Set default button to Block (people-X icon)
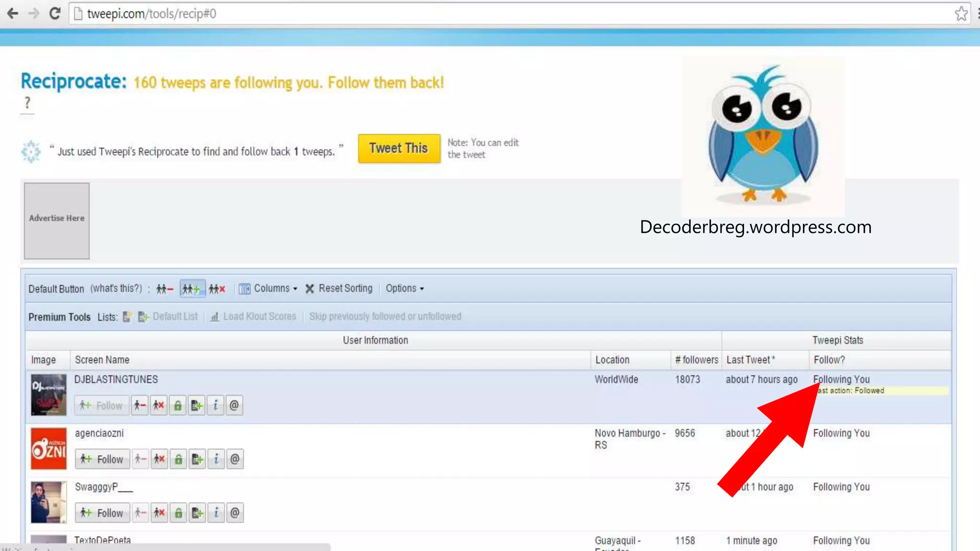Screen dimensions: 980x551 pyautogui.click(x=217, y=289)
